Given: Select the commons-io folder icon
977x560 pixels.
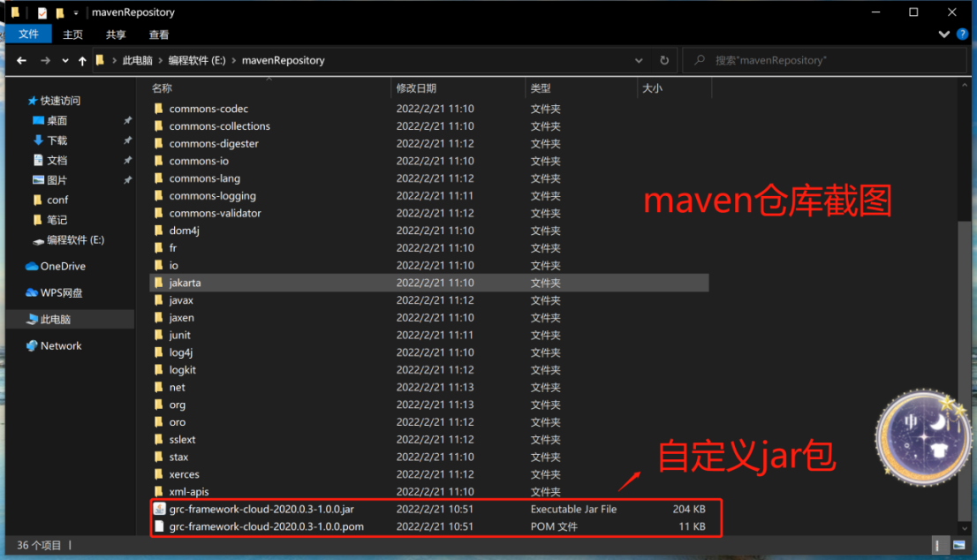Looking at the screenshot, I should pos(159,161).
